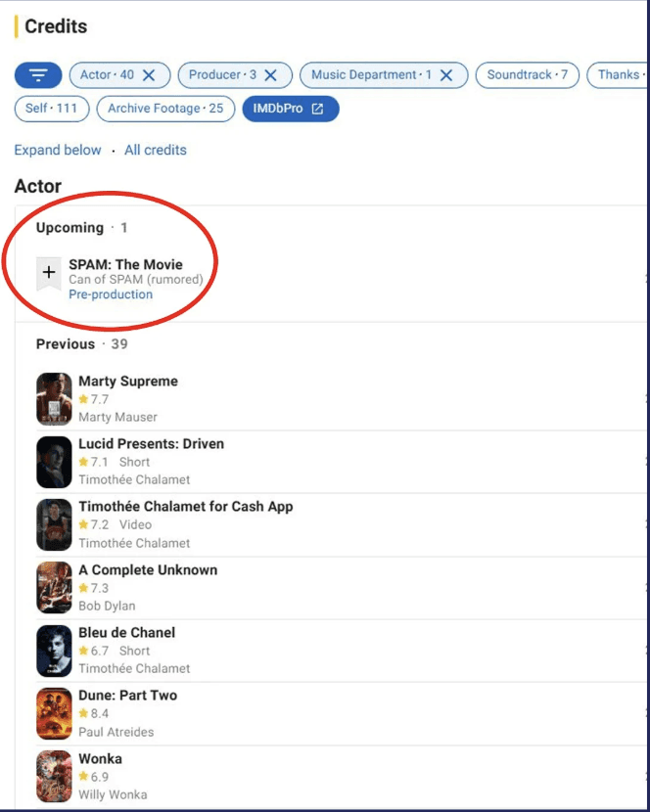Remove the Music Department filter with X
The width and height of the screenshot is (650, 812).
[446, 75]
